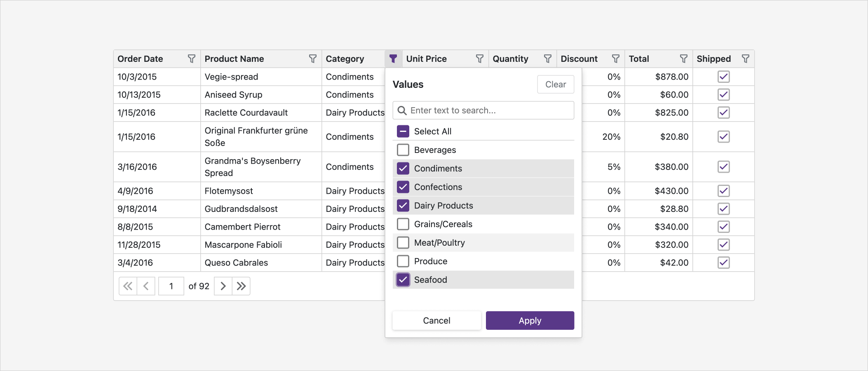Open the filter for Total column
868x371 pixels.
pos(684,59)
